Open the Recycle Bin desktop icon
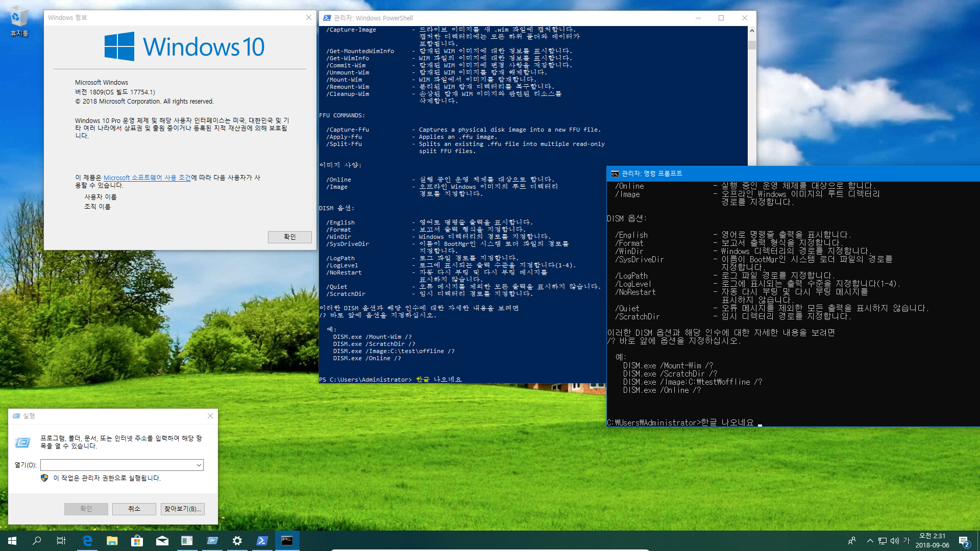The height and width of the screenshot is (551, 980). point(19,21)
